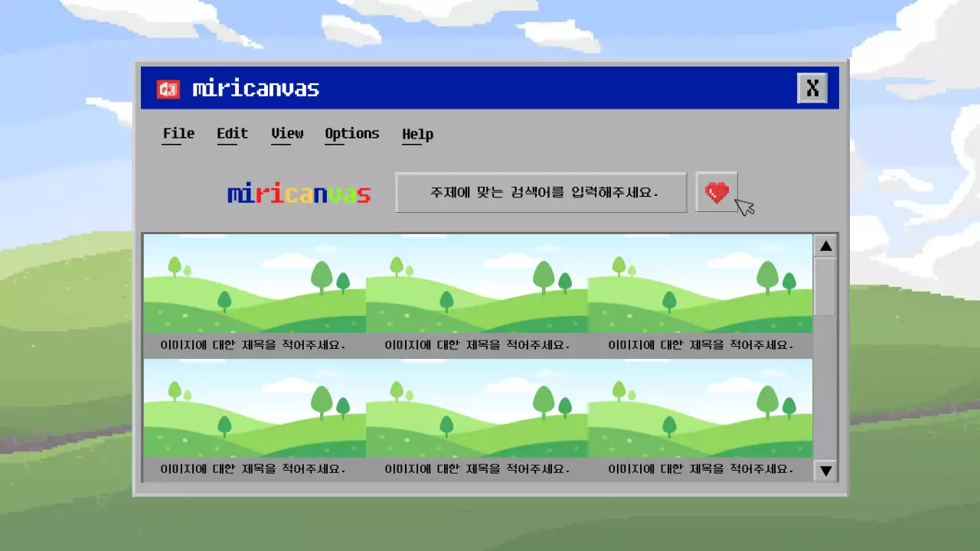The image size is (980, 551).
Task: Open the View menu
Action: [x=286, y=133]
